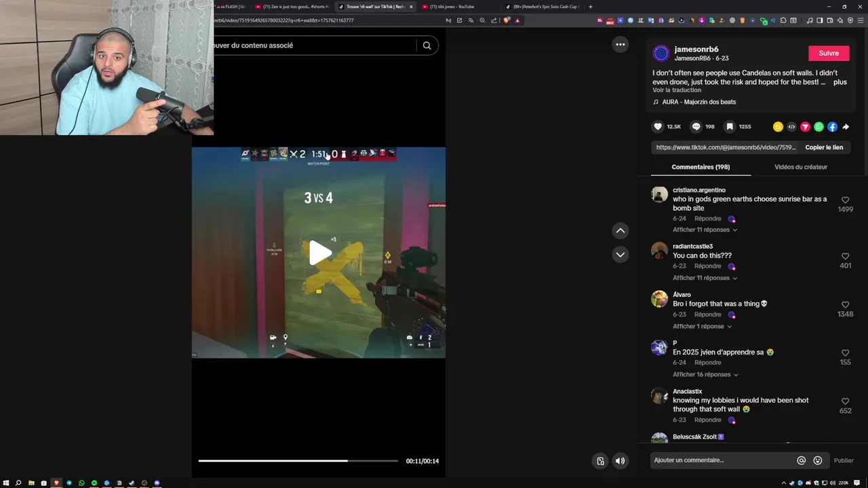
Task: Open Steam from the taskbar
Action: [132, 483]
